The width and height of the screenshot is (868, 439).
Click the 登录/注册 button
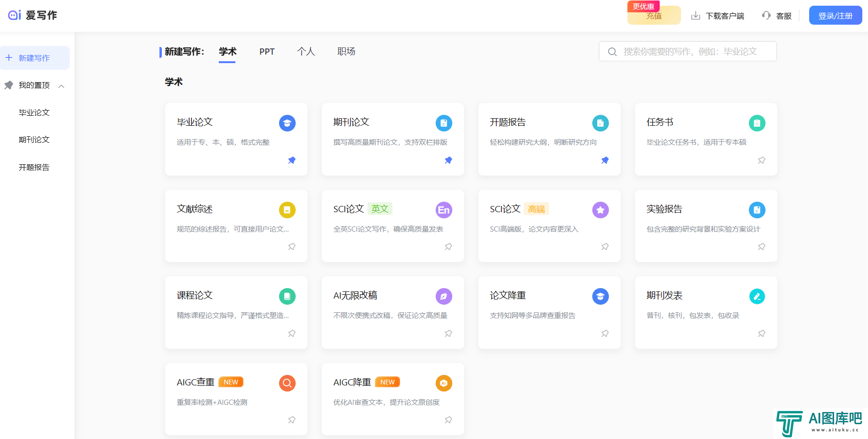[x=835, y=16]
